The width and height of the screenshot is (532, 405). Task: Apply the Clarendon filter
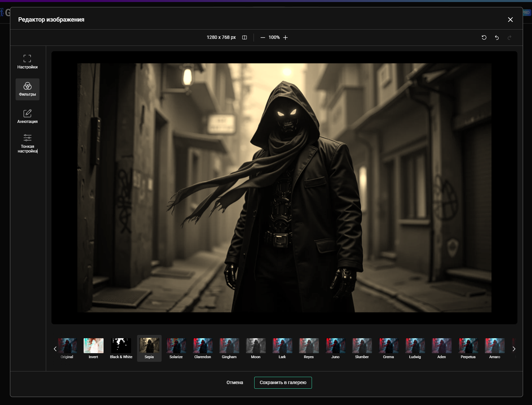[x=203, y=348]
